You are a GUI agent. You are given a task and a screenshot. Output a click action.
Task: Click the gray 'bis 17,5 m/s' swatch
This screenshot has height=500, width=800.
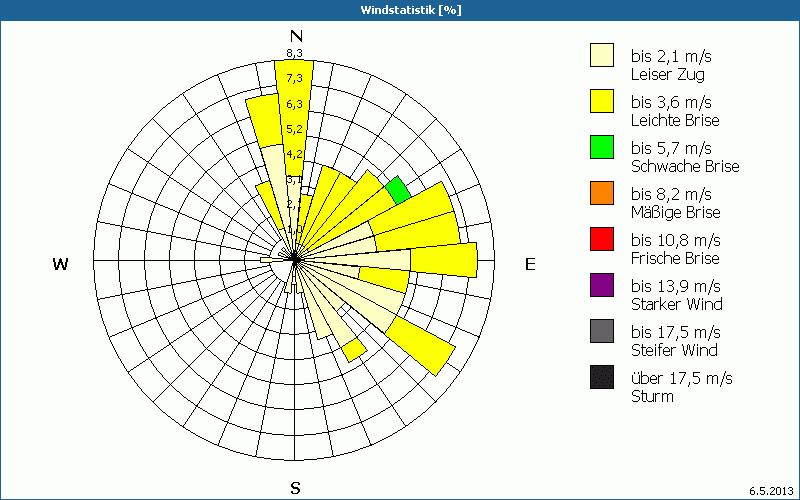(602, 331)
